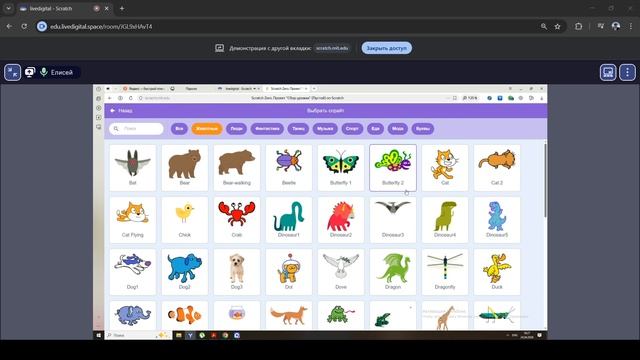Choose the Chick sprite
Viewport: 640px width, 360px height.
pos(184,220)
